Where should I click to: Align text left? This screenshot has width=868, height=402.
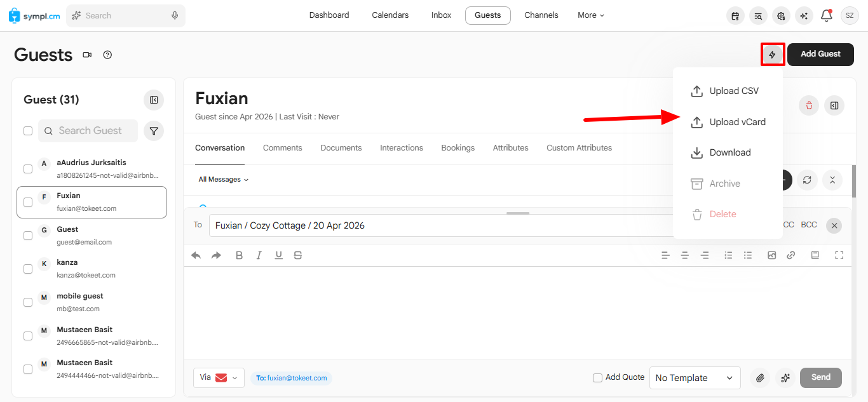click(665, 255)
